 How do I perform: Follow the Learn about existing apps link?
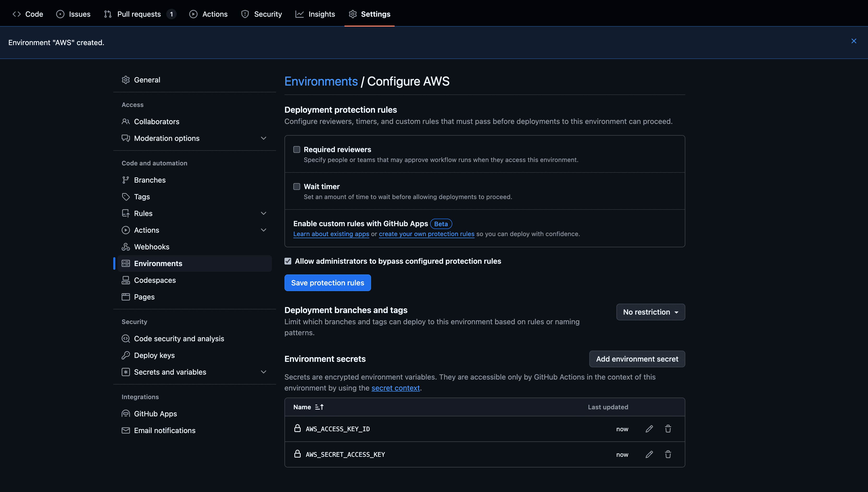331,234
